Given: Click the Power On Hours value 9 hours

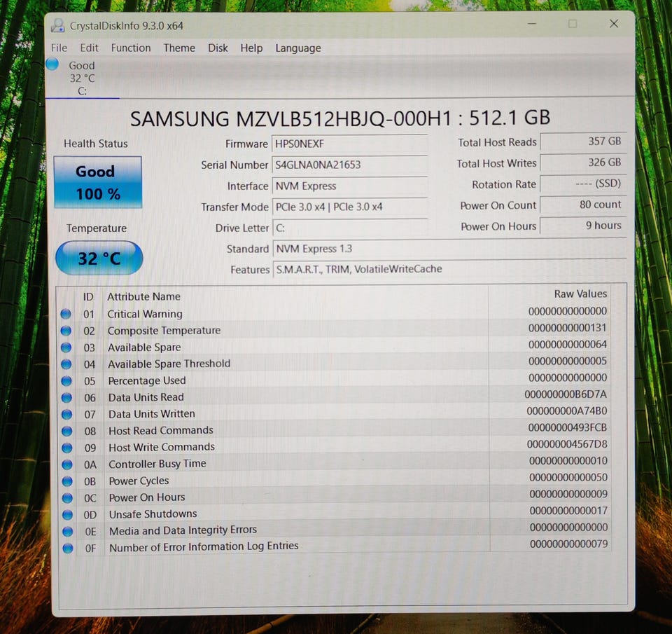Looking at the screenshot, I should [583, 225].
